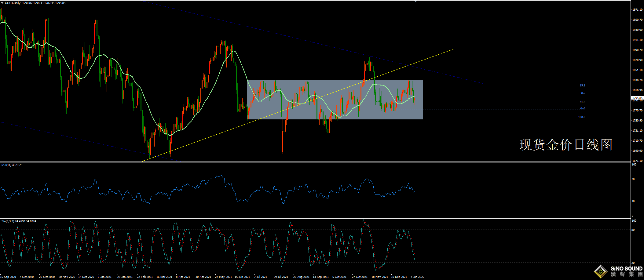
Task: Click the chart shift triangle marker at top
Action: coord(415,1)
